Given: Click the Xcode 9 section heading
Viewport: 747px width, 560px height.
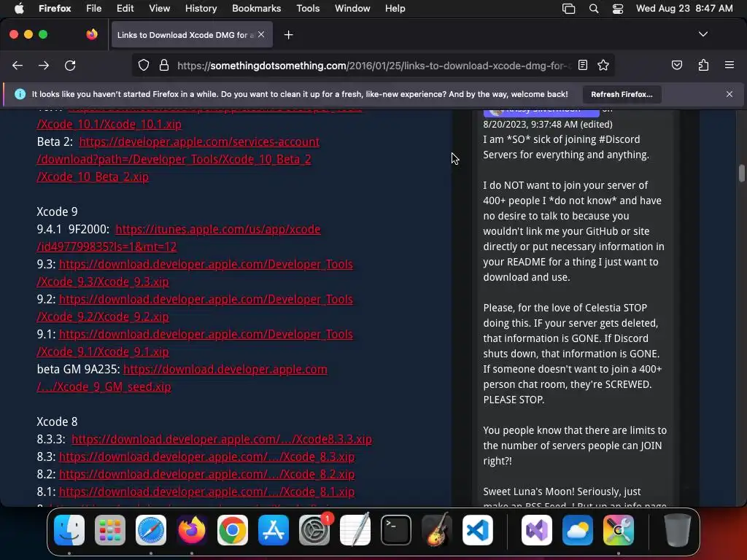Looking at the screenshot, I should coord(57,211).
